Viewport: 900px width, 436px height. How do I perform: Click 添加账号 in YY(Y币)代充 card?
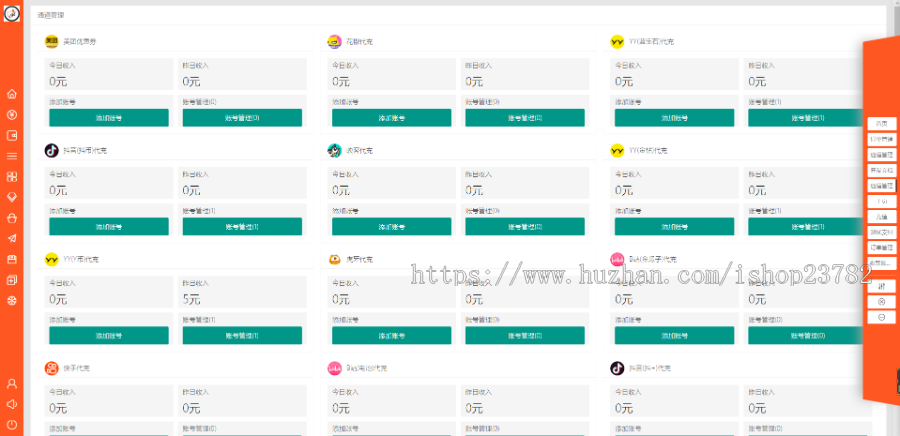point(109,336)
